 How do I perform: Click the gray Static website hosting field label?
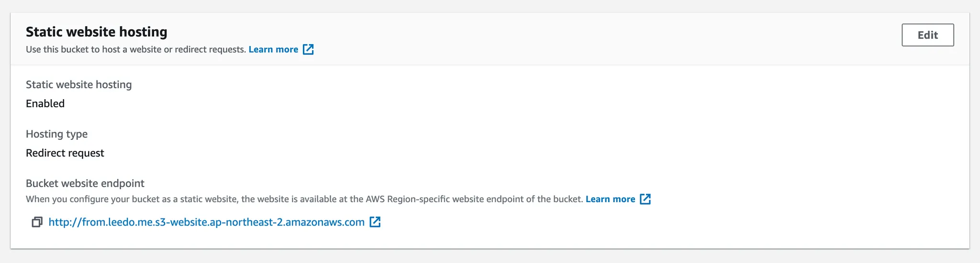(x=78, y=85)
